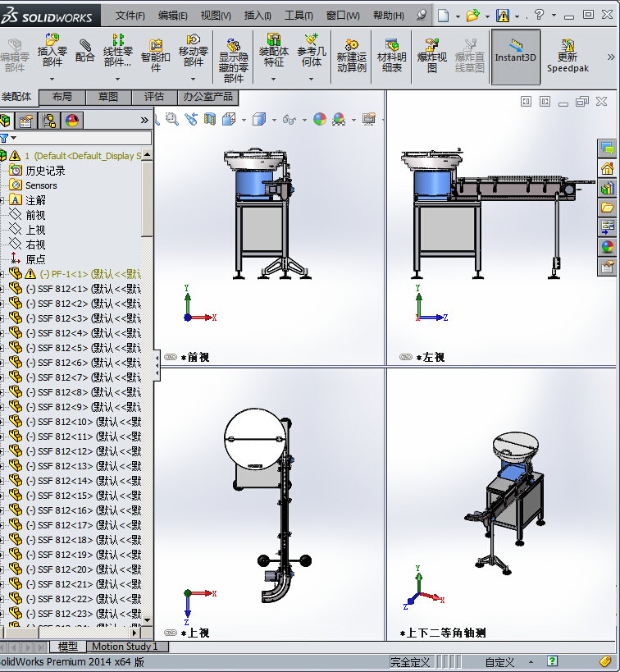Expand the Display Style dropdown arrow
The height and width of the screenshot is (672, 620).
tap(274, 120)
